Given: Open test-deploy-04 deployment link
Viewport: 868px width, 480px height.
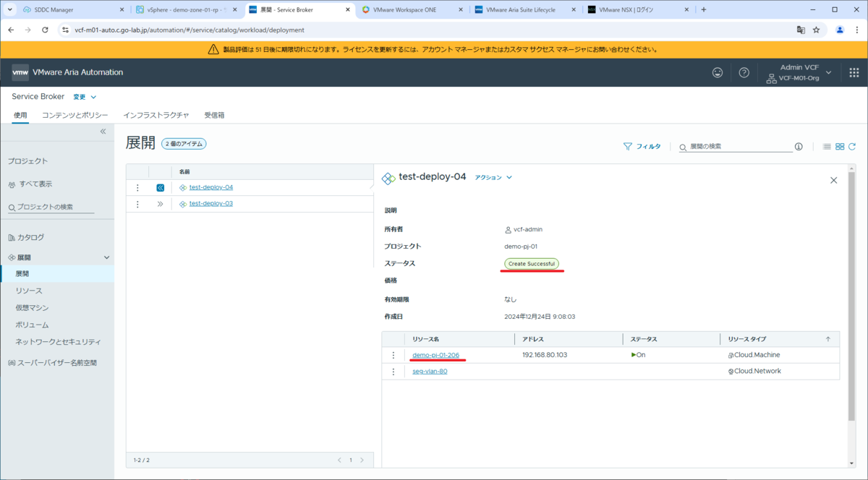Looking at the screenshot, I should [211, 188].
